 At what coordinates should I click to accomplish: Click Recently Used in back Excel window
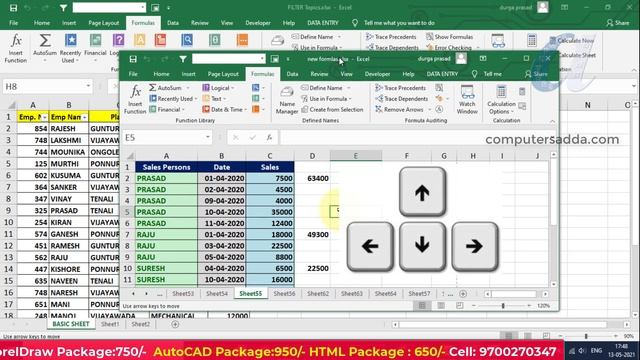[x=70, y=49]
